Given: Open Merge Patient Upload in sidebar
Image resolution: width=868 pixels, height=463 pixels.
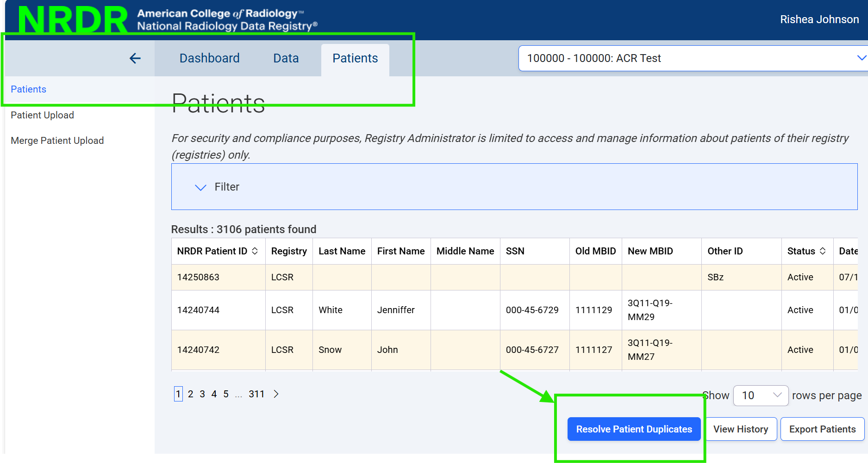Looking at the screenshot, I should point(57,141).
